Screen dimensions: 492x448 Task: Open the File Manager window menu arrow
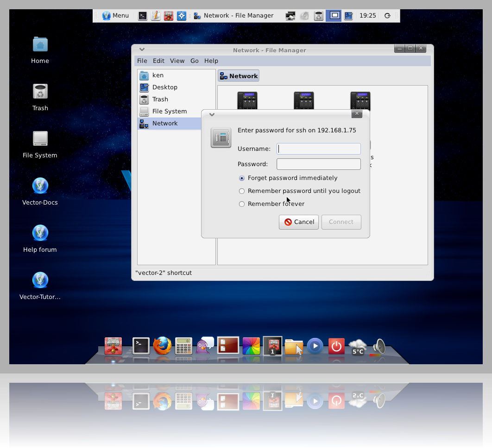click(x=142, y=50)
